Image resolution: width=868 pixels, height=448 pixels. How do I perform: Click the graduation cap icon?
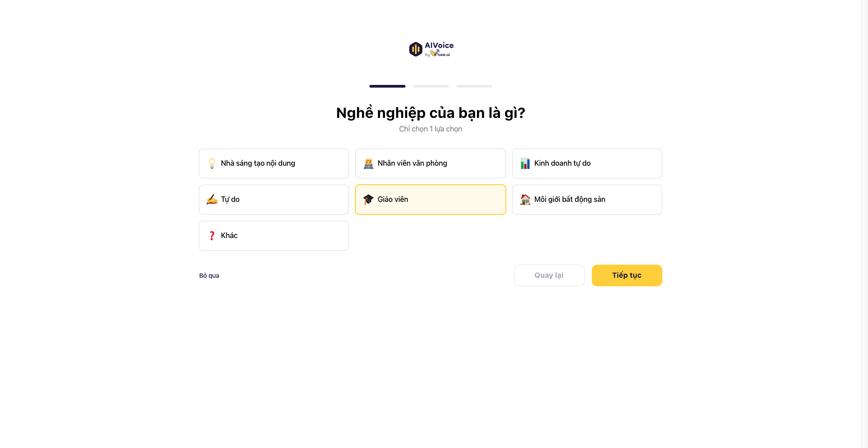pyautogui.click(x=368, y=200)
